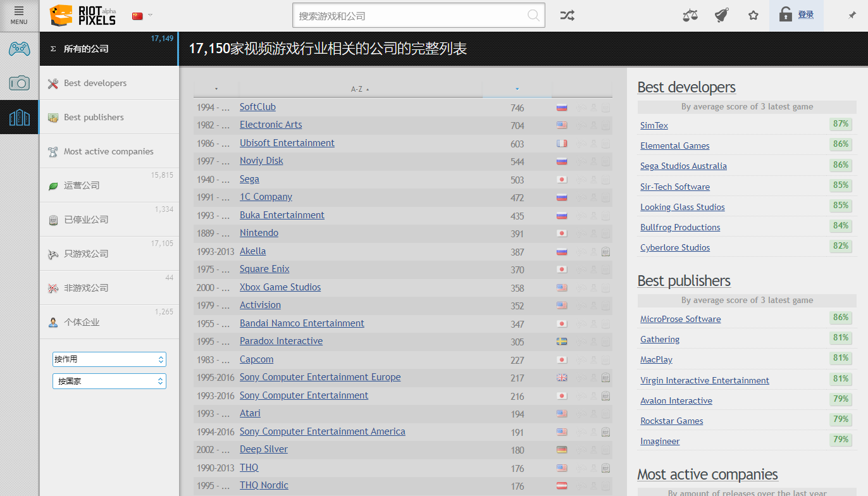
Task: Filter by 只游戏公司 in the sidebar
Action: coord(109,254)
